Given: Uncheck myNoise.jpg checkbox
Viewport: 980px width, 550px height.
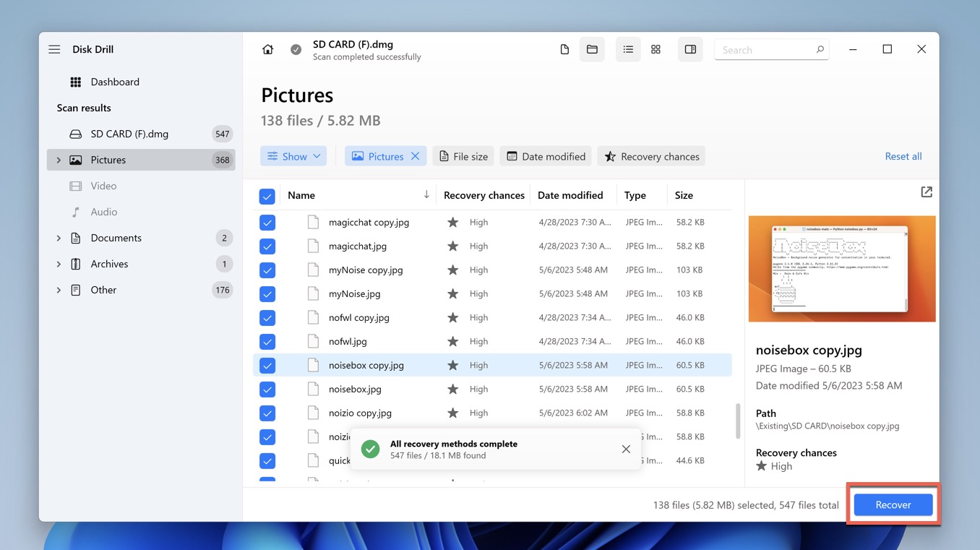Looking at the screenshot, I should (267, 294).
